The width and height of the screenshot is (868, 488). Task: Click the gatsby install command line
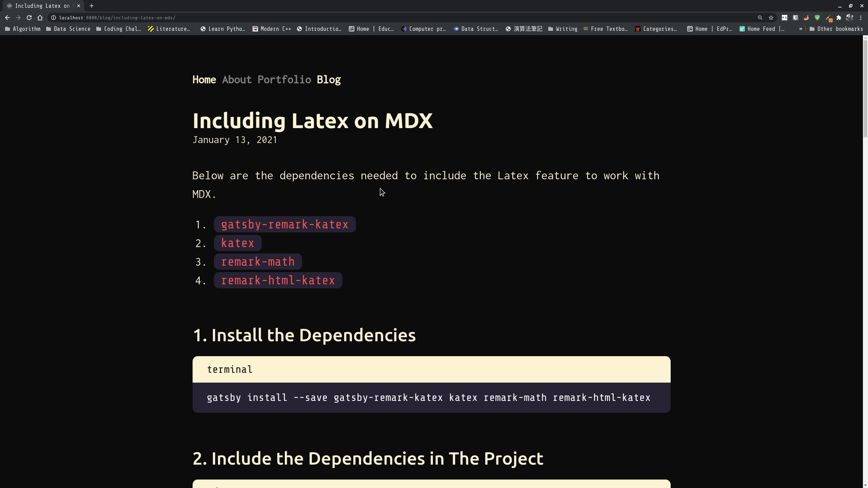point(429,398)
